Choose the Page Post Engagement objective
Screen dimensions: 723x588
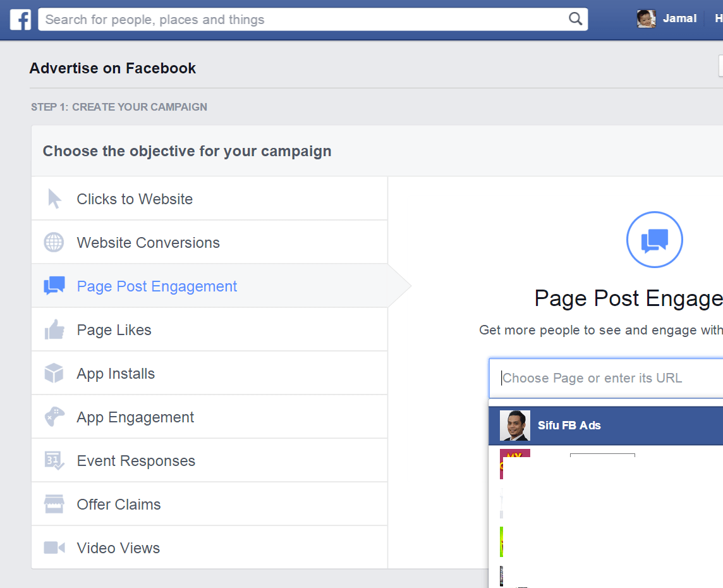pyautogui.click(x=209, y=286)
